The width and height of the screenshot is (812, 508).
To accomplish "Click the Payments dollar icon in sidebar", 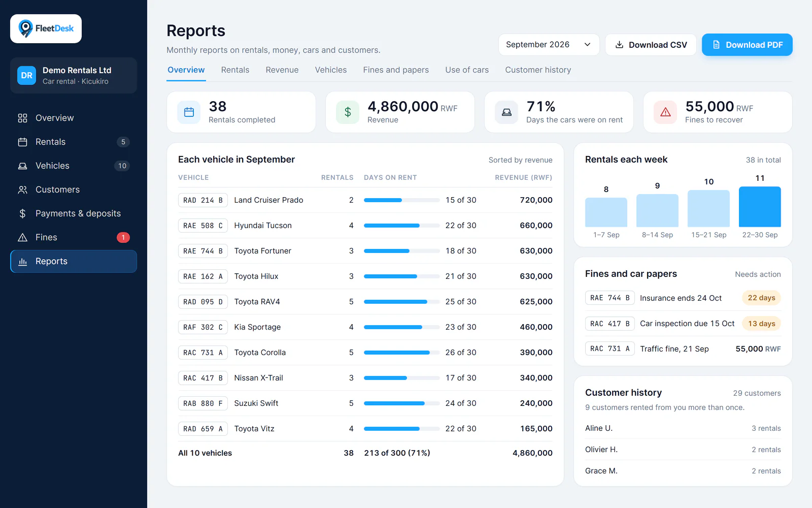I will point(22,213).
